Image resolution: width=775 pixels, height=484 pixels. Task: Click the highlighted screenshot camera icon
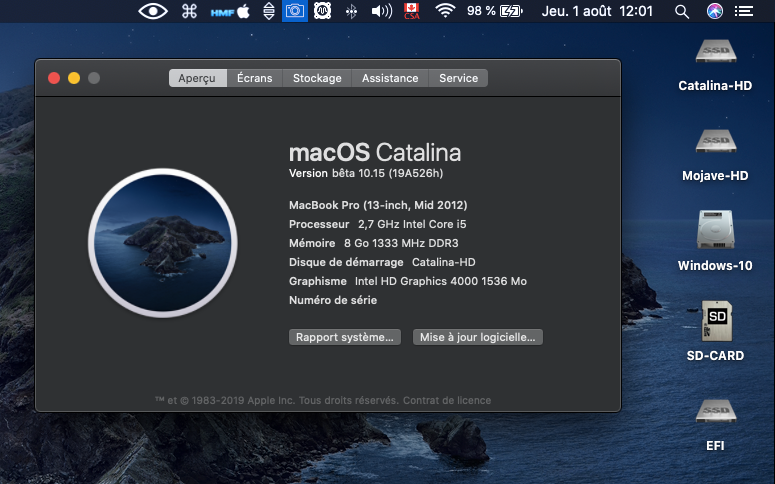pos(295,11)
